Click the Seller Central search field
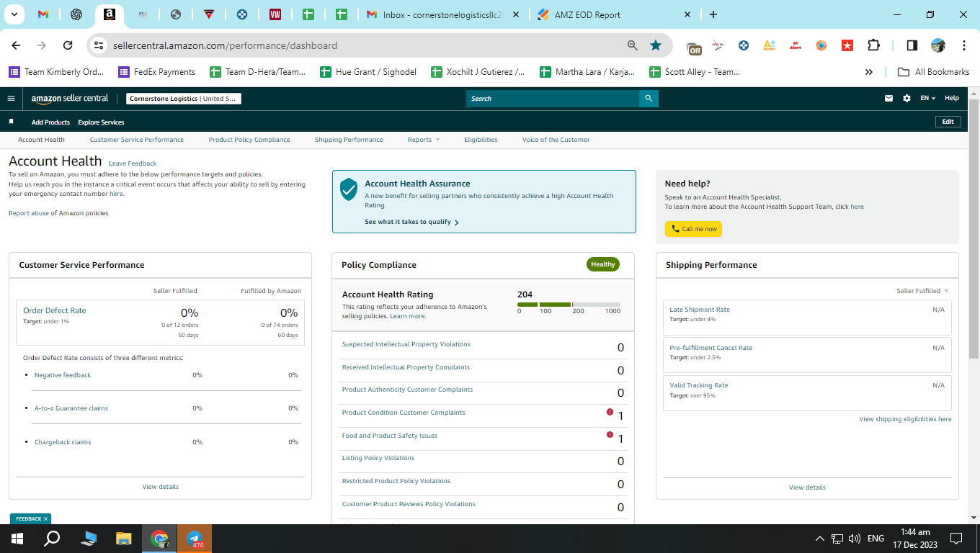 pyautogui.click(x=553, y=99)
